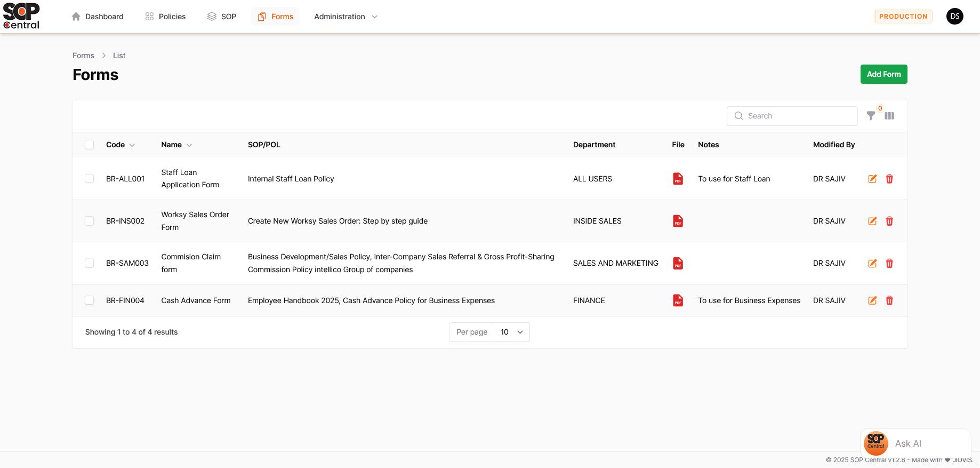Navigate to the Dashboard menu item
980x468 pixels.
[x=98, y=17]
